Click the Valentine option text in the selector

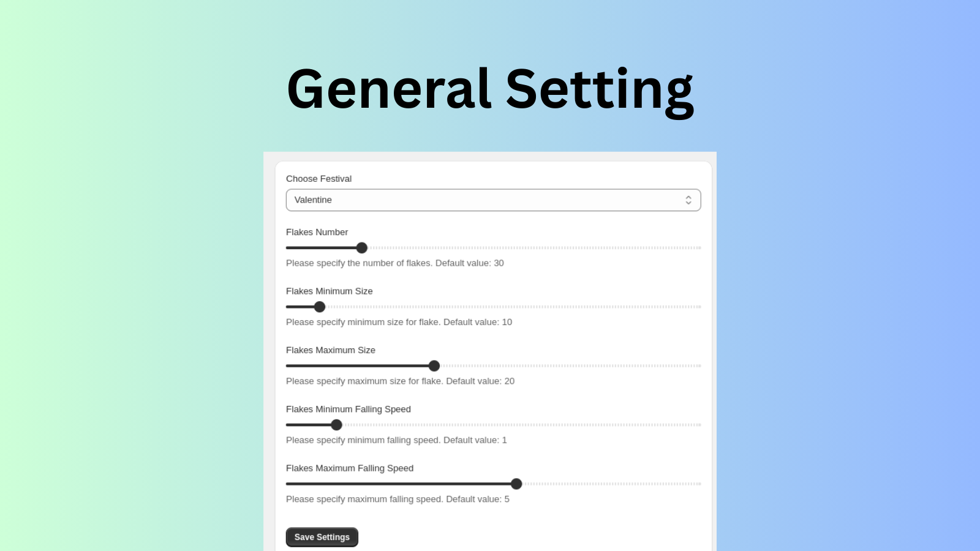314,200
